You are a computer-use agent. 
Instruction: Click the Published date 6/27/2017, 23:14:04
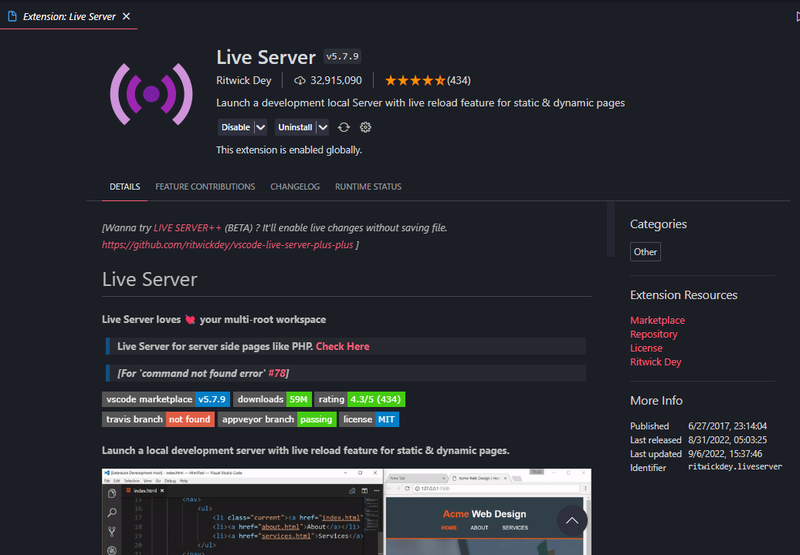727,426
